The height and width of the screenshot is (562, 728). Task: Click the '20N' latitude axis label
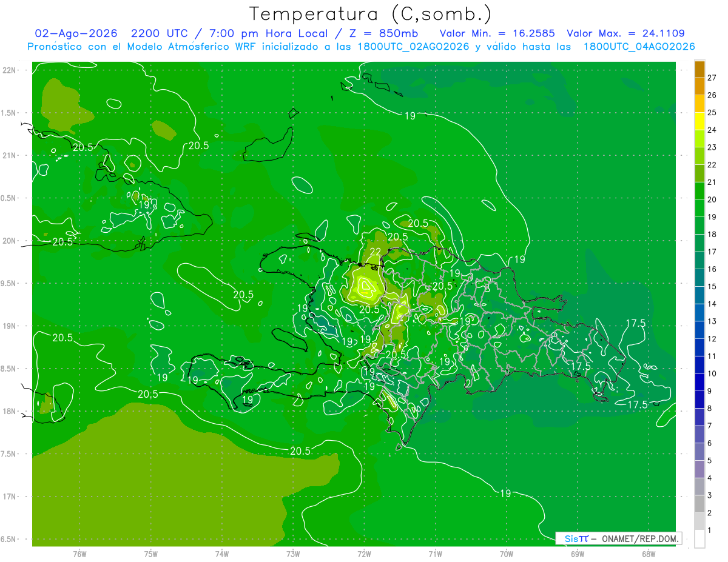coord(9,241)
